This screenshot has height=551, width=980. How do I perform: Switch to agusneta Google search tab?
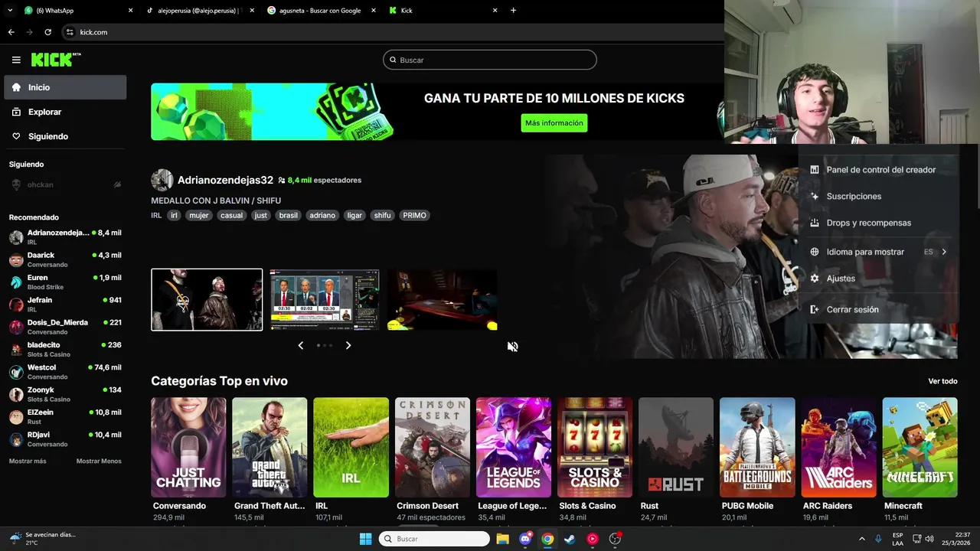tap(322, 11)
